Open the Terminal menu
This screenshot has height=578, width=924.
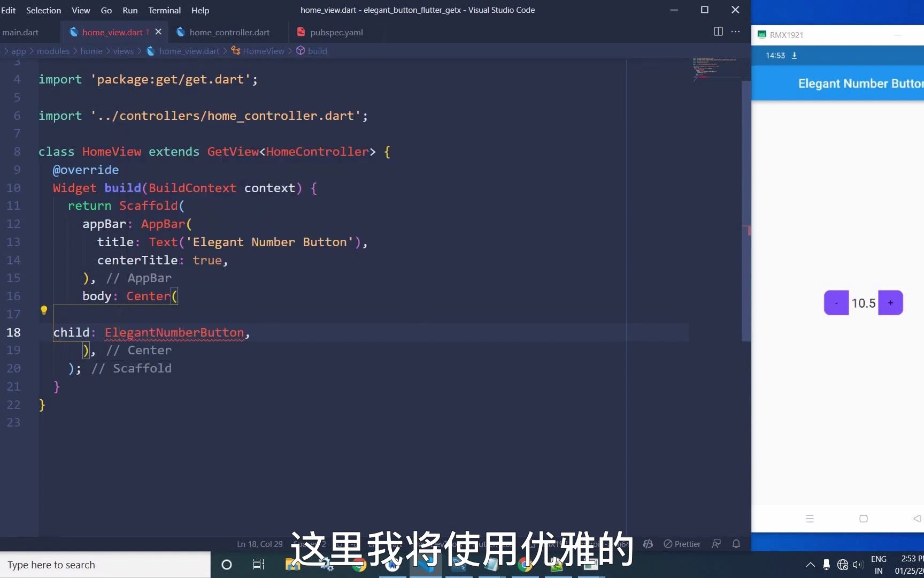(165, 10)
